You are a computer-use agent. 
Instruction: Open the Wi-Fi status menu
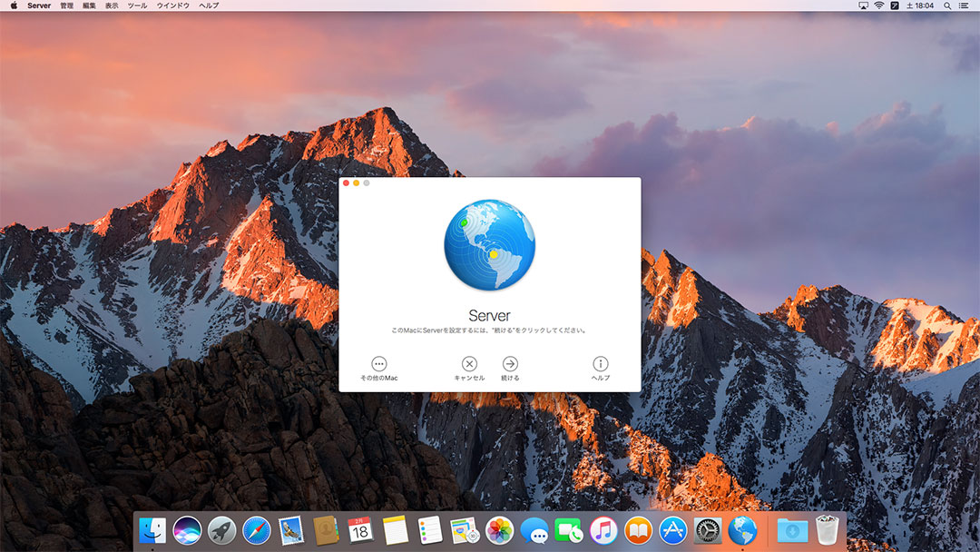tap(878, 5)
